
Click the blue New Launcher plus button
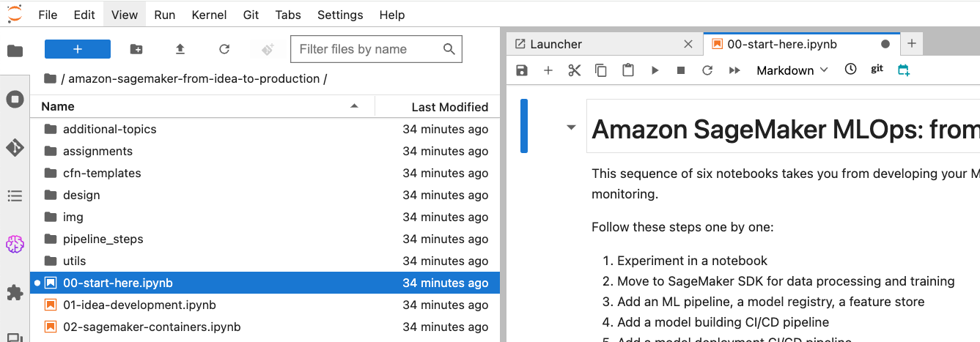pos(78,49)
